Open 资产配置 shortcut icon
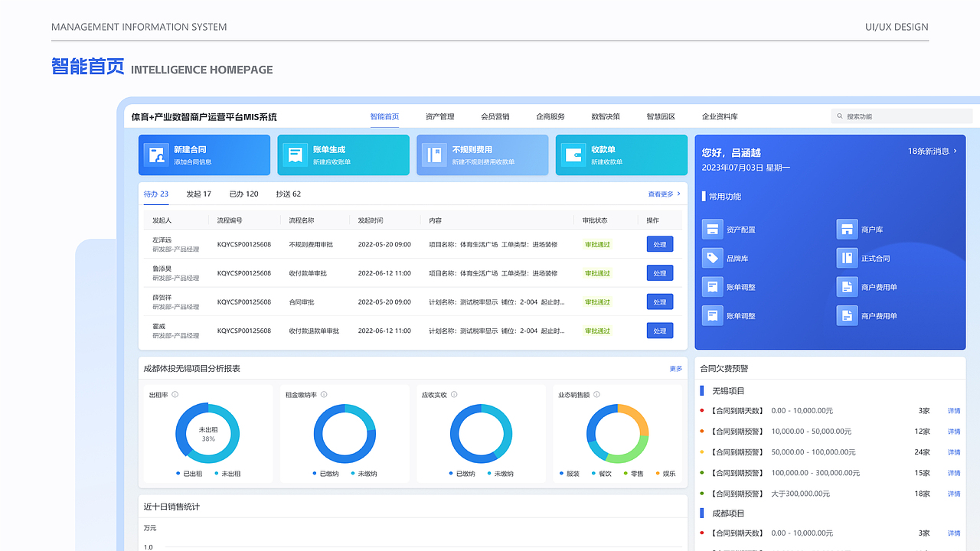Screen dimensions: 980x551 click(713, 230)
